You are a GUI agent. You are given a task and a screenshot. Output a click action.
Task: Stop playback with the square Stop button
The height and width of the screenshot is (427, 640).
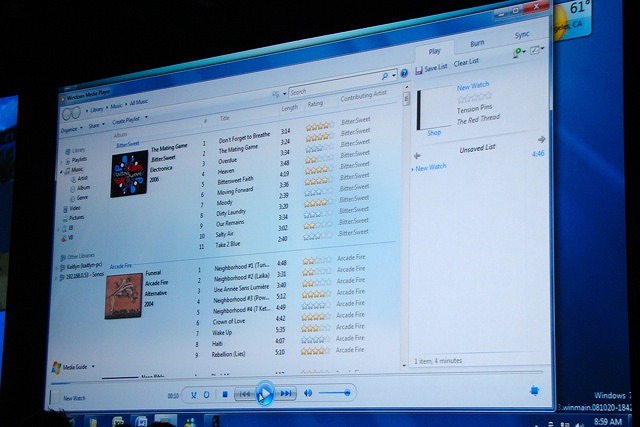coord(225,394)
